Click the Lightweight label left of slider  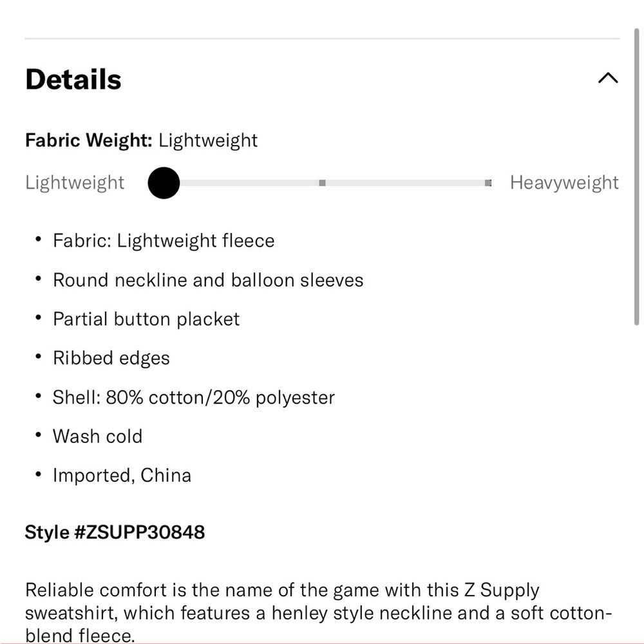pos(75,183)
